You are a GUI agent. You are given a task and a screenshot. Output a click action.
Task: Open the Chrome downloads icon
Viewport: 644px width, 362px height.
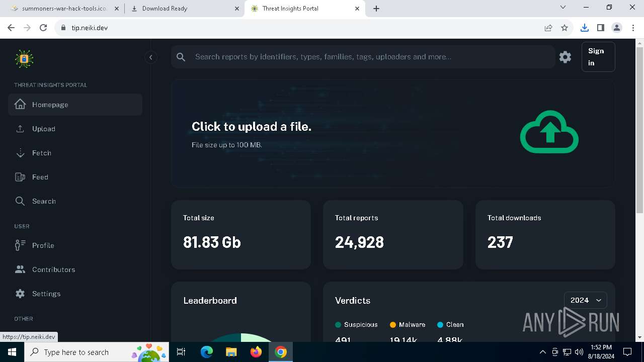click(x=585, y=28)
